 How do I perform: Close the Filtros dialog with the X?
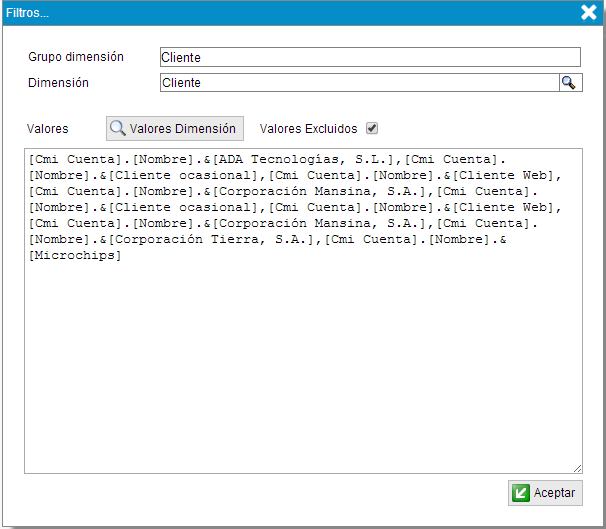click(588, 13)
